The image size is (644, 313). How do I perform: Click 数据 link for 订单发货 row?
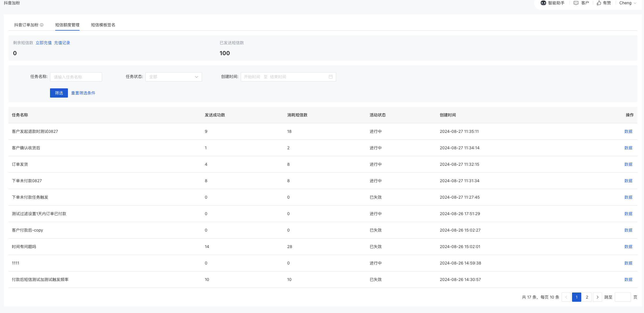coord(628,164)
